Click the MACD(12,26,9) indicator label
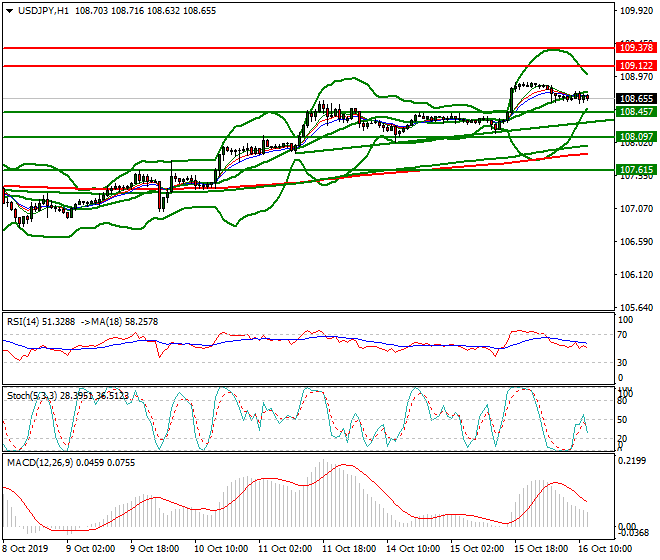Screen dimensions: 660x560 (40, 463)
